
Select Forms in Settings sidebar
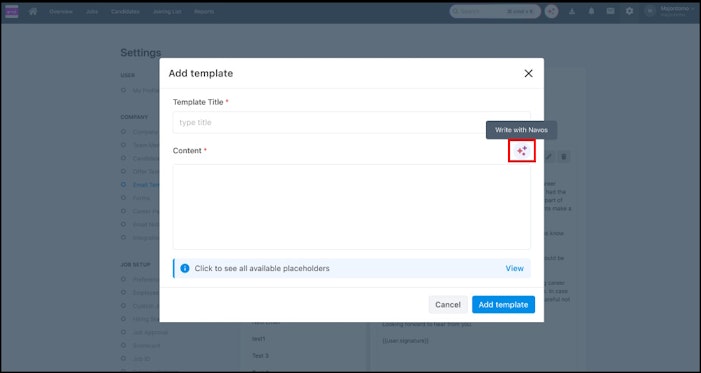click(x=141, y=198)
